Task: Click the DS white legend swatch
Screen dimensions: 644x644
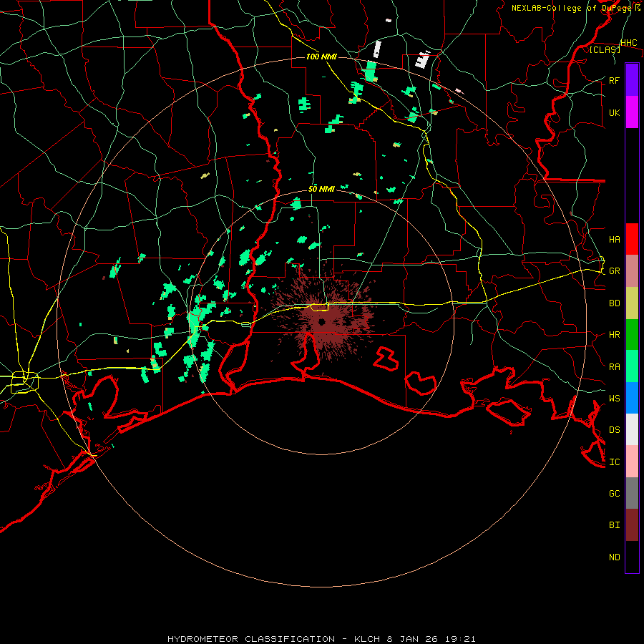Action: [632, 429]
